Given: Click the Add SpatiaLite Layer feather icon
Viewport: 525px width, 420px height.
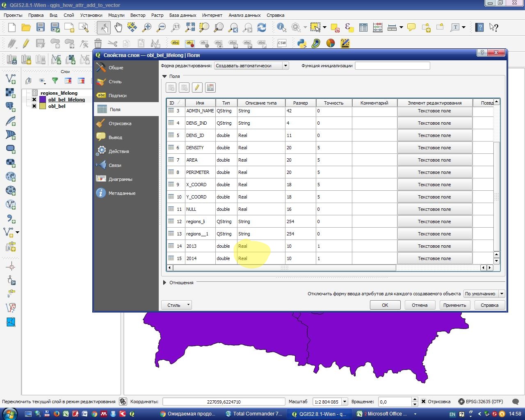Looking at the screenshot, I should pyautogui.click(x=11, y=121).
